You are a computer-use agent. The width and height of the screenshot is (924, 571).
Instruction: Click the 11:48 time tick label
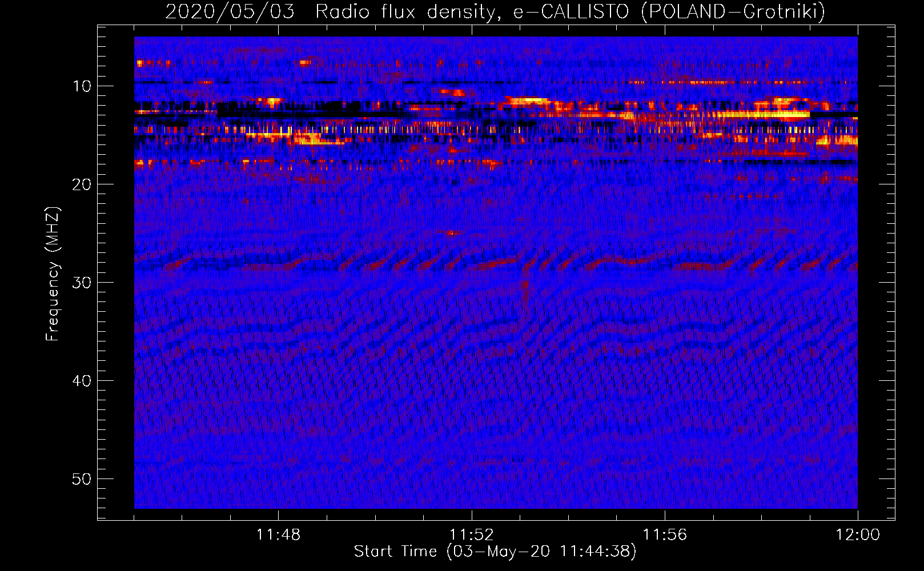click(278, 535)
